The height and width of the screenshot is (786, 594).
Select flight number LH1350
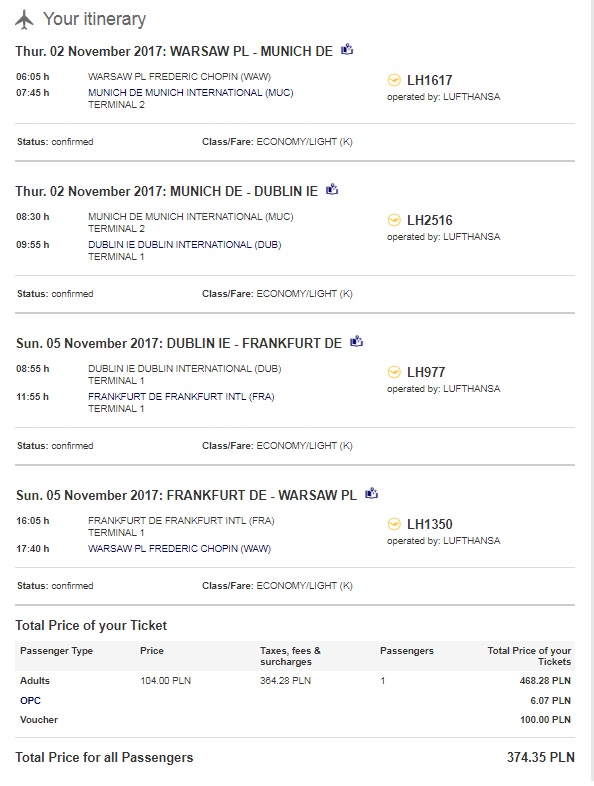click(x=430, y=524)
